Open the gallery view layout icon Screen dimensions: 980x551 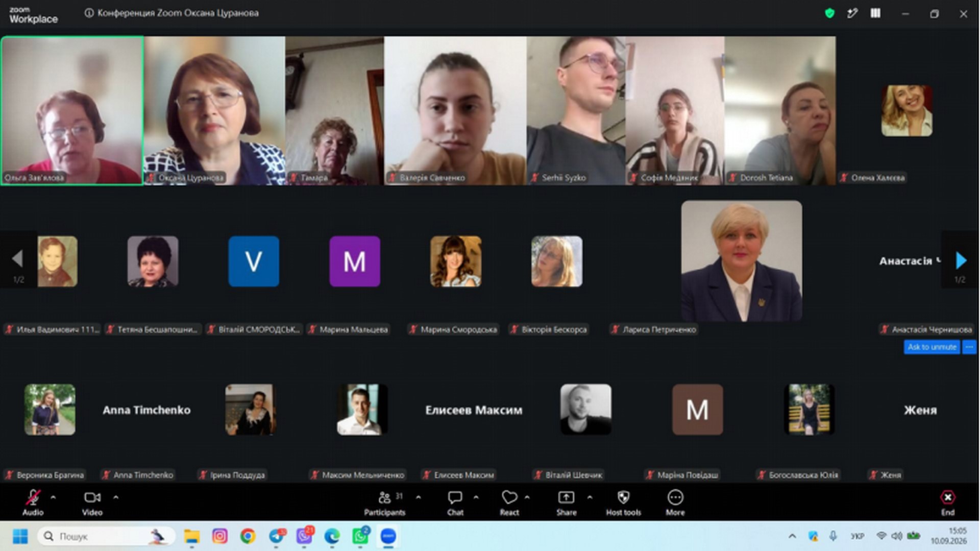[x=875, y=13]
